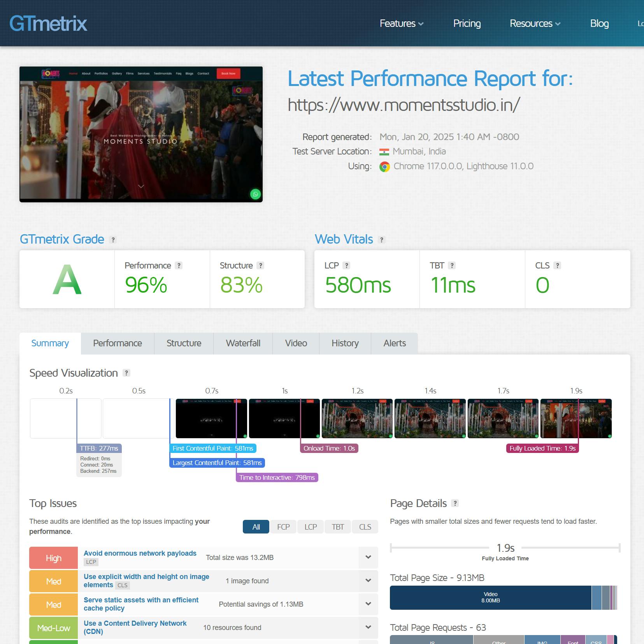Click the GTmetrix logo
The width and height of the screenshot is (644, 644).
tap(48, 23)
